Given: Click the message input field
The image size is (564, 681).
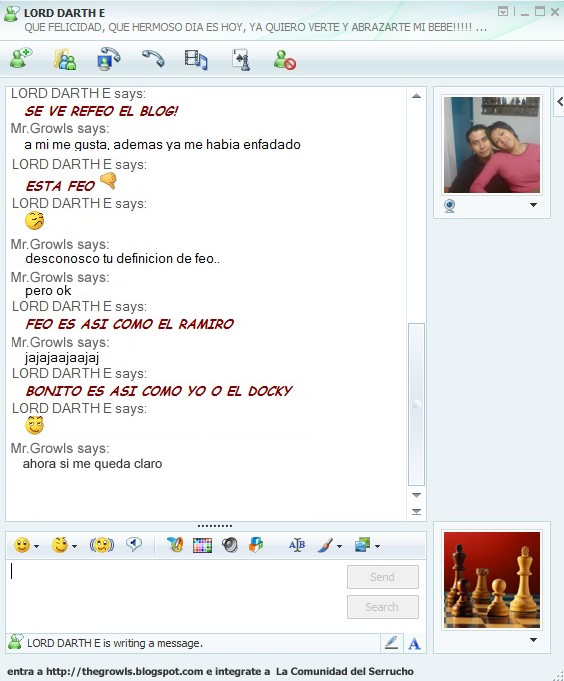Looking at the screenshot, I should coord(176,594).
